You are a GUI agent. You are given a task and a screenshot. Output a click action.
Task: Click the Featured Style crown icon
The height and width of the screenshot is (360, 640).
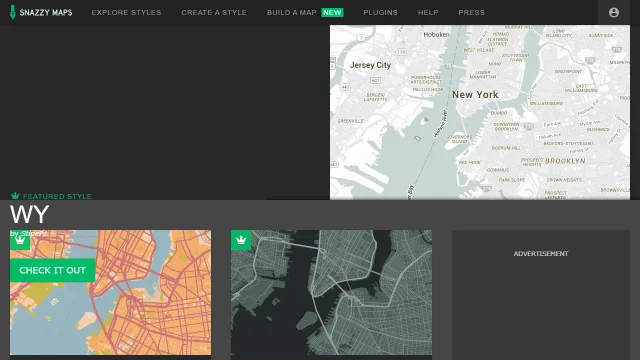tap(15, 196)
